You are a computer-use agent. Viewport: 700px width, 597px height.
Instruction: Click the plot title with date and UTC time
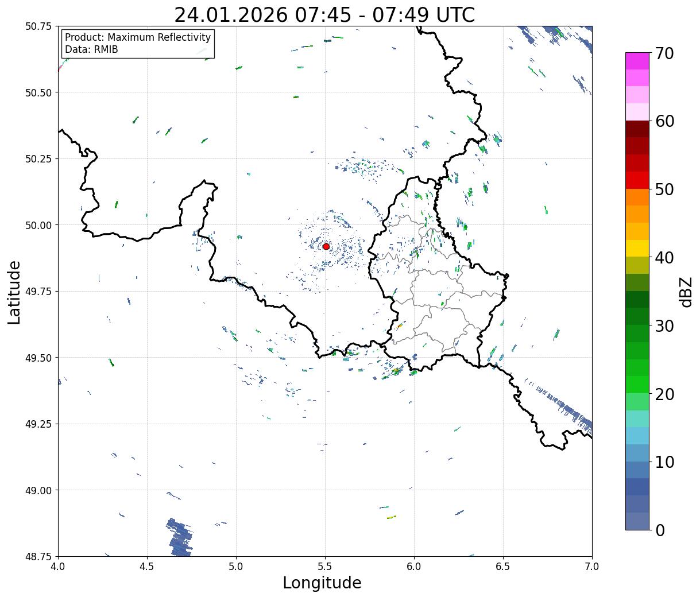tap(324, 14)
